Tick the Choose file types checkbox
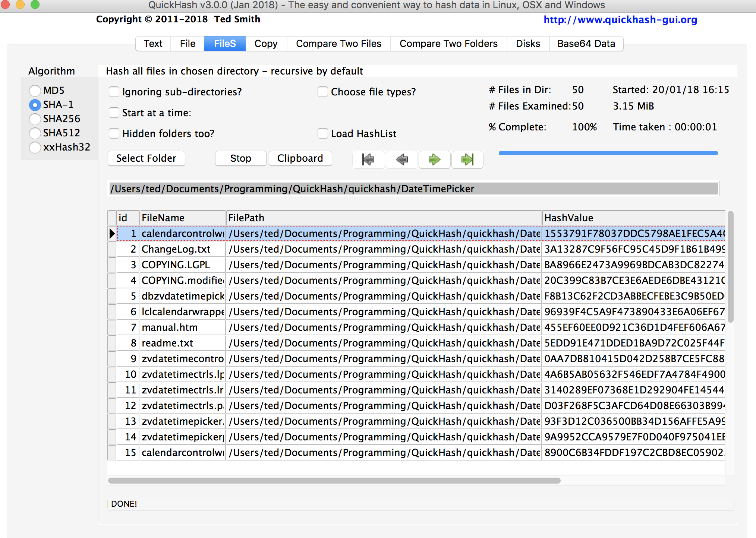This screenshot has width=756, height=538. 322,92
